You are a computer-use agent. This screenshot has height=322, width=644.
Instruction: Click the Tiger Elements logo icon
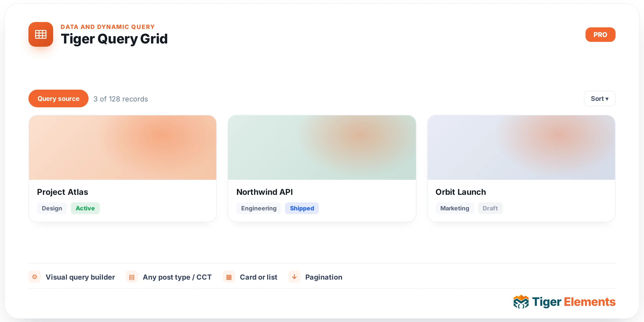(x=521, y=302)
